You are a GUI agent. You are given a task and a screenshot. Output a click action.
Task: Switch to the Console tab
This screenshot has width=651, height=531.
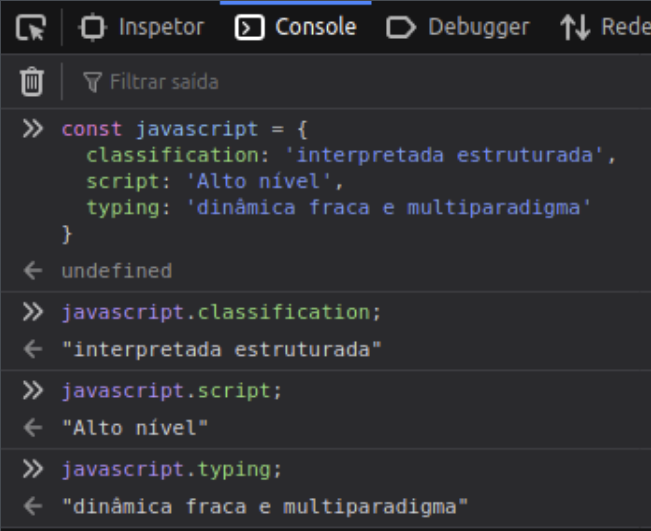pyautogui.click(x=295, y=28)
